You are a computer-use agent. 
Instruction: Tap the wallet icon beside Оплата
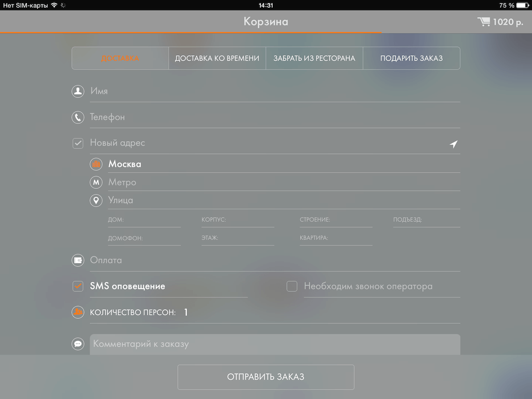[x=78, y=260]
